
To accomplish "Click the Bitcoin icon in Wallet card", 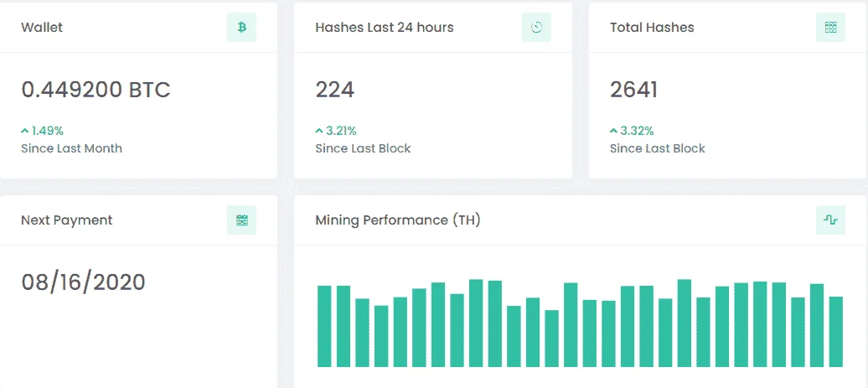I will (241, 27).
